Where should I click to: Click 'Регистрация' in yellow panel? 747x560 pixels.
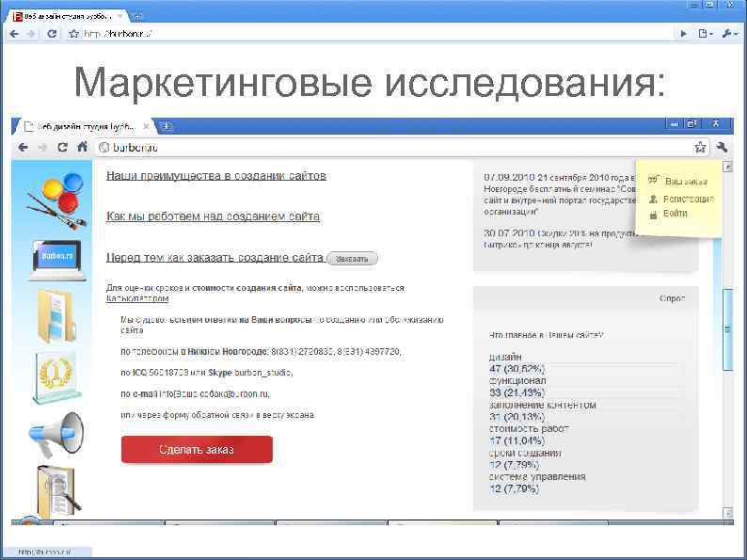coord(689,200)
